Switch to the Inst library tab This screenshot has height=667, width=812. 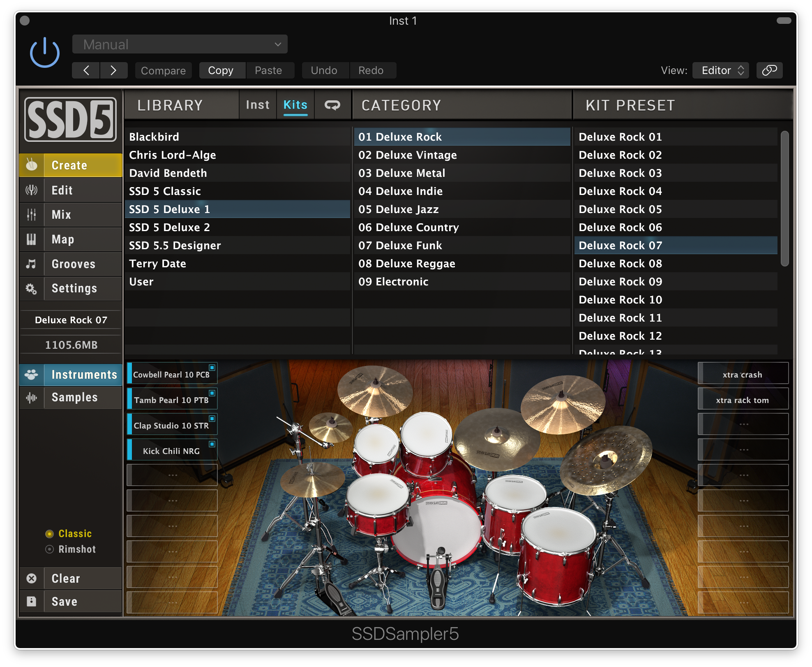click(258, 105)
